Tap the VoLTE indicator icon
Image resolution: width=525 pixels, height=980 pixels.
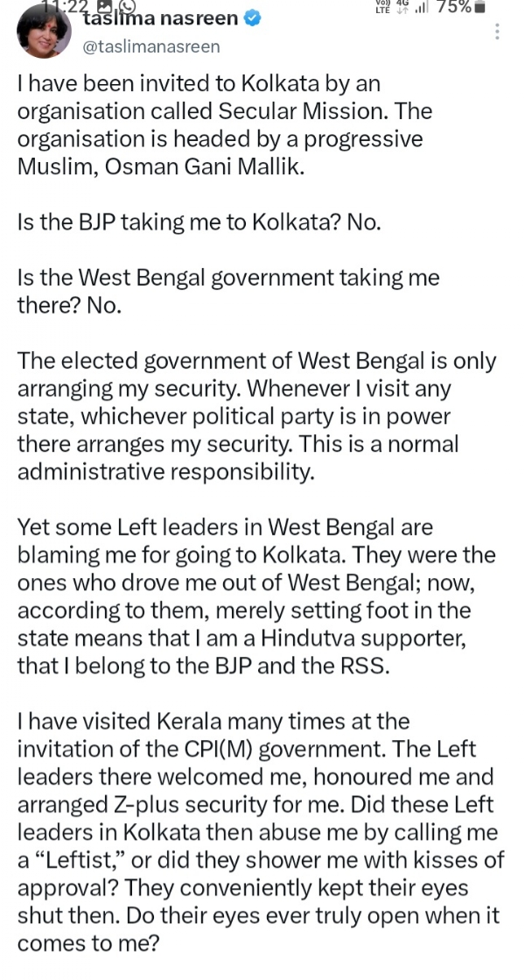coord(381,7)
